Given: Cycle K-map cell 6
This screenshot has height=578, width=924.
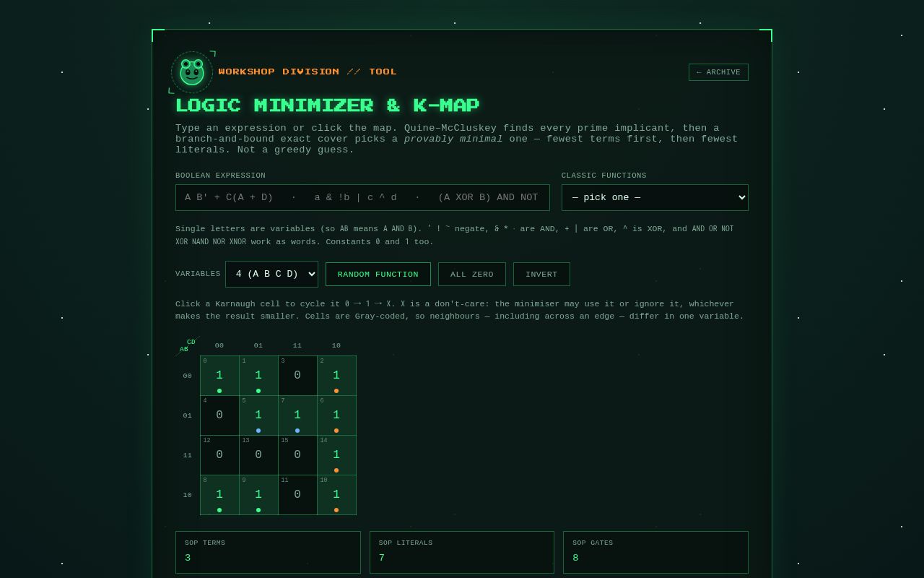Looking at the screenshot, I should [336, 415].
